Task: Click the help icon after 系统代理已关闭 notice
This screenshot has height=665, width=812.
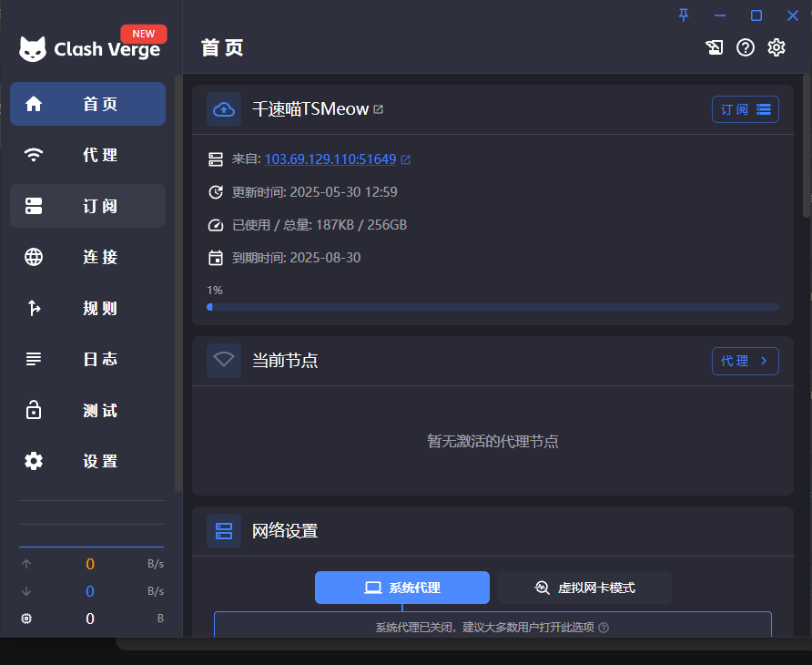Action: click(604, 628)
